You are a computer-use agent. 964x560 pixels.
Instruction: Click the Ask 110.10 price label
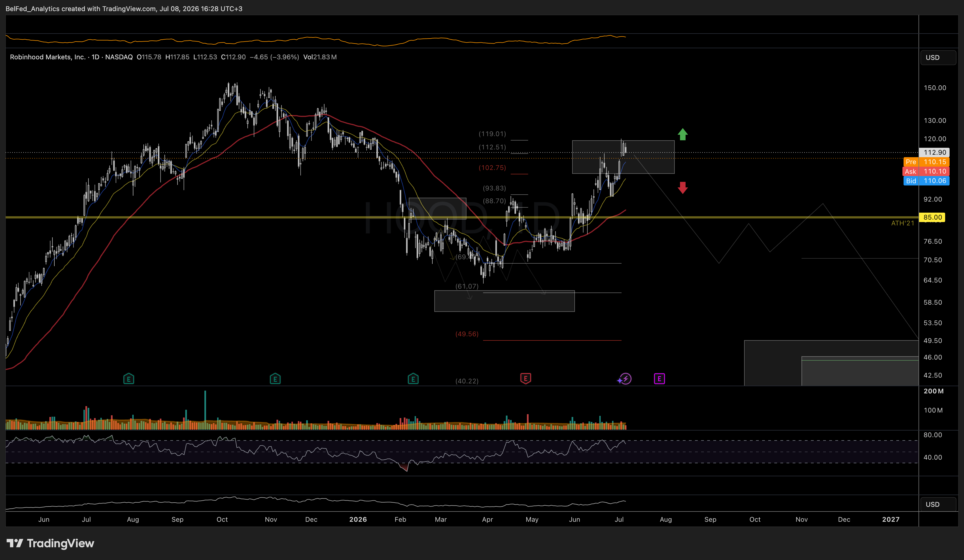coord(926,171)
